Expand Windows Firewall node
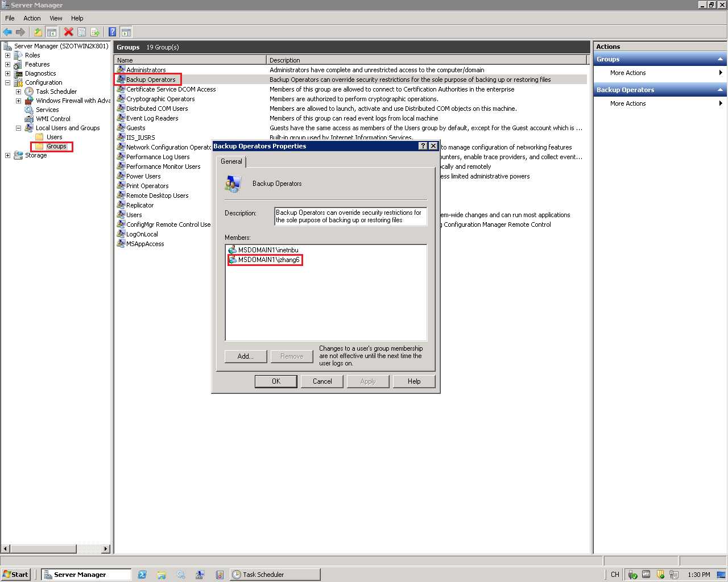 [x=18, y=101]
